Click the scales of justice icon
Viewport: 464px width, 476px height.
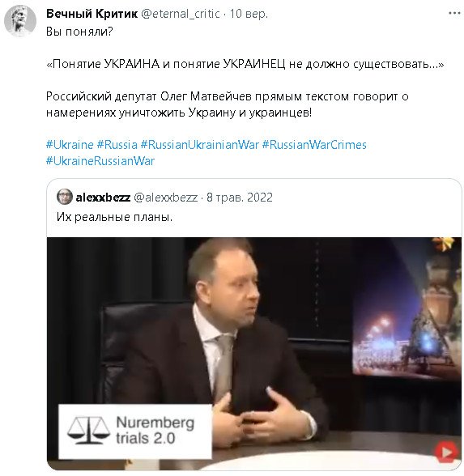(x=88, y=431)
